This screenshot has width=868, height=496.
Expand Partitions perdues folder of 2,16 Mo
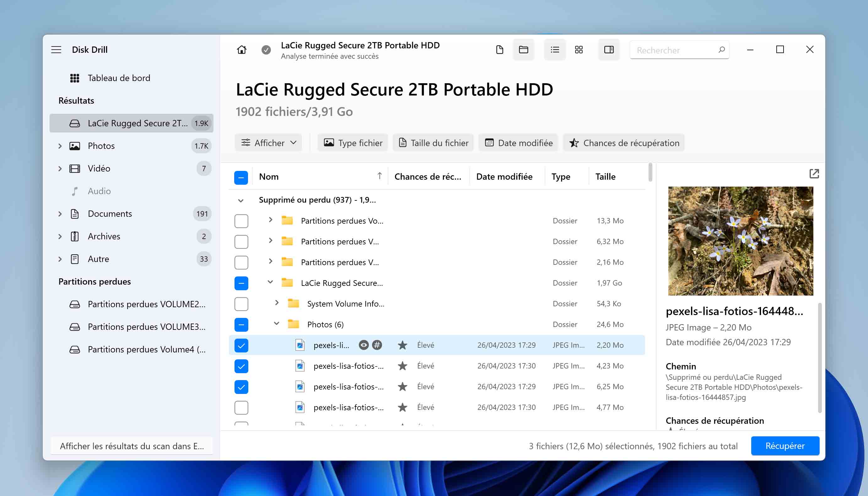pyautogui.click(x=270, y=261)
